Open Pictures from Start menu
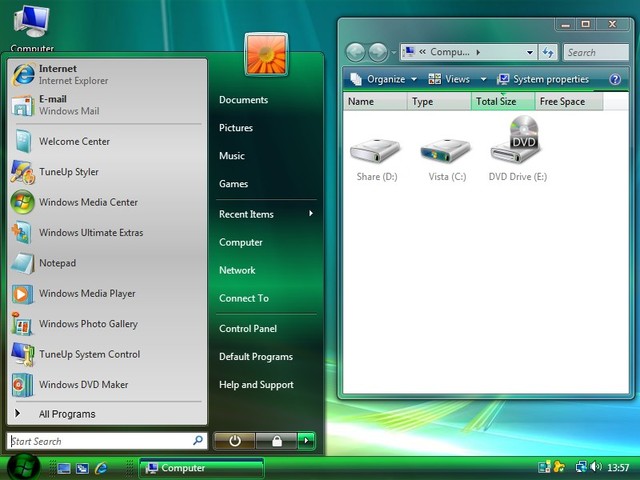640x480 pixels. (x=236, y=128)
